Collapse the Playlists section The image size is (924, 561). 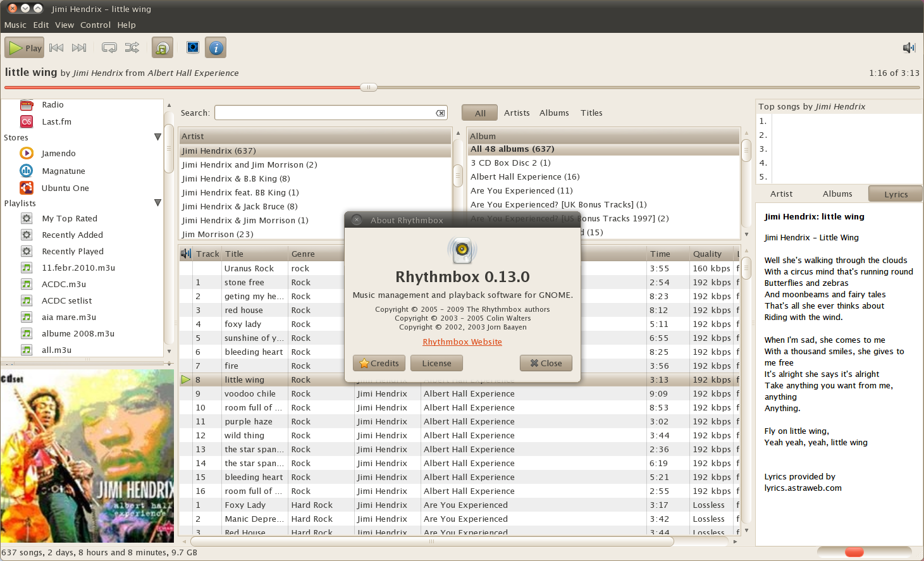tap(157, 202)
